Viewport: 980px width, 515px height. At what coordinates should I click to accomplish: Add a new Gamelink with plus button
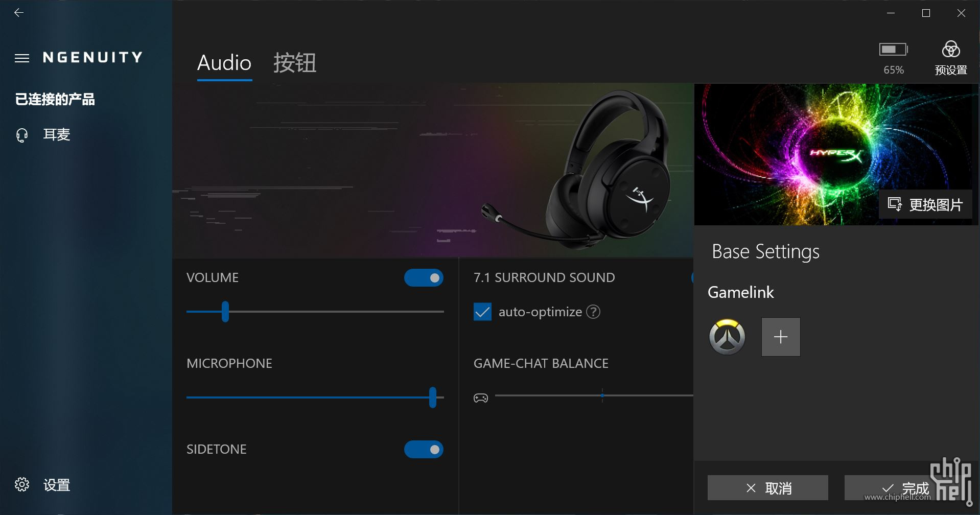(781, 337)
